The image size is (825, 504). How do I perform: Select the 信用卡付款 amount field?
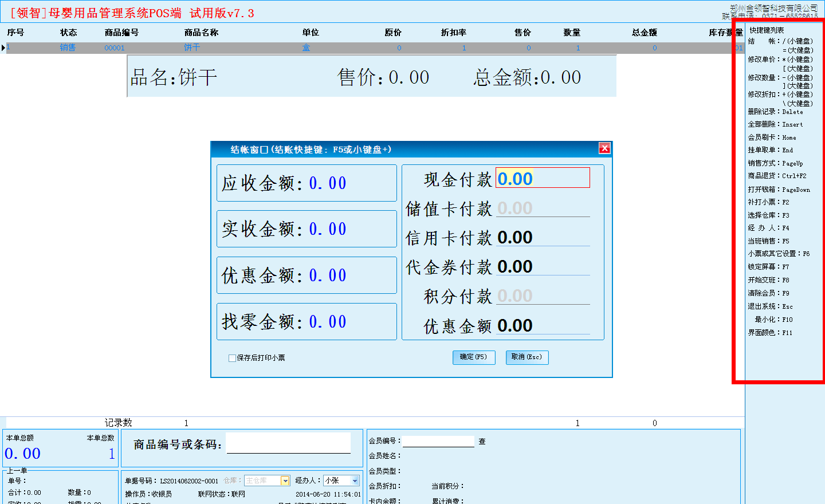(x=542, y=237)
